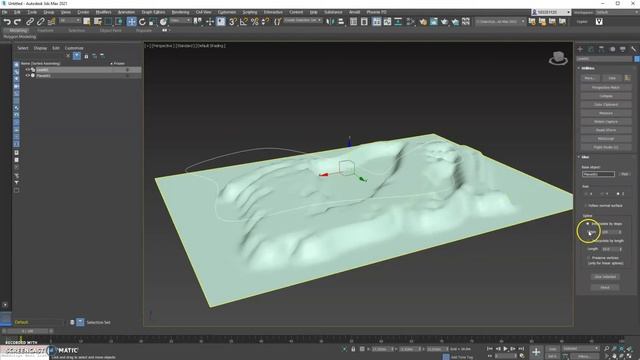Enable Preserve vertices checkbox

(x=589, y=258)
